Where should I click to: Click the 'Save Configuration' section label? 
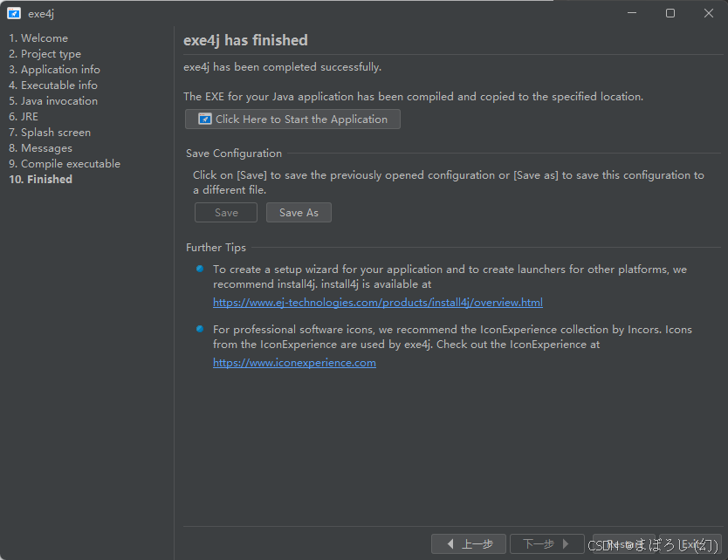(x=234, y=154)
